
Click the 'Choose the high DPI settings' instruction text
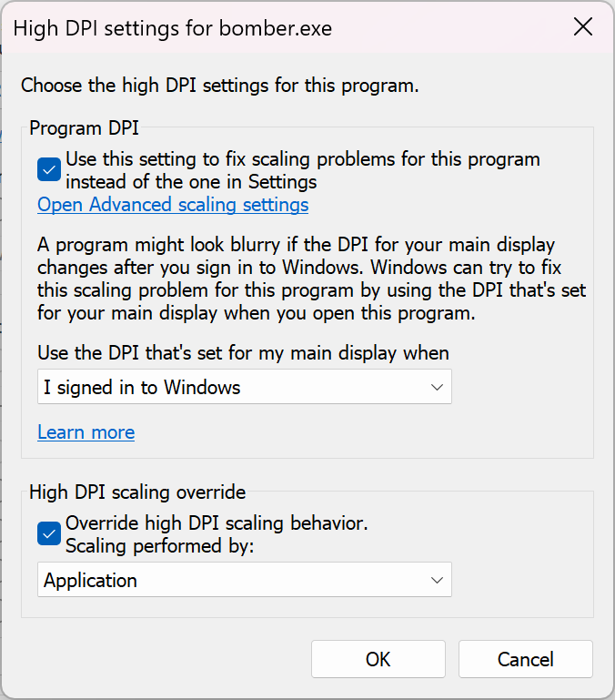click(220, 86)
